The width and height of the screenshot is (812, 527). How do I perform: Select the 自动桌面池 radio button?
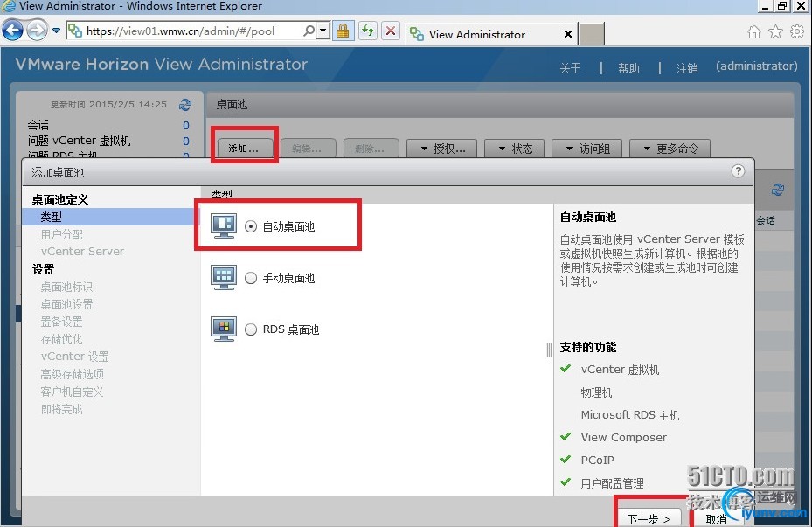251,226
